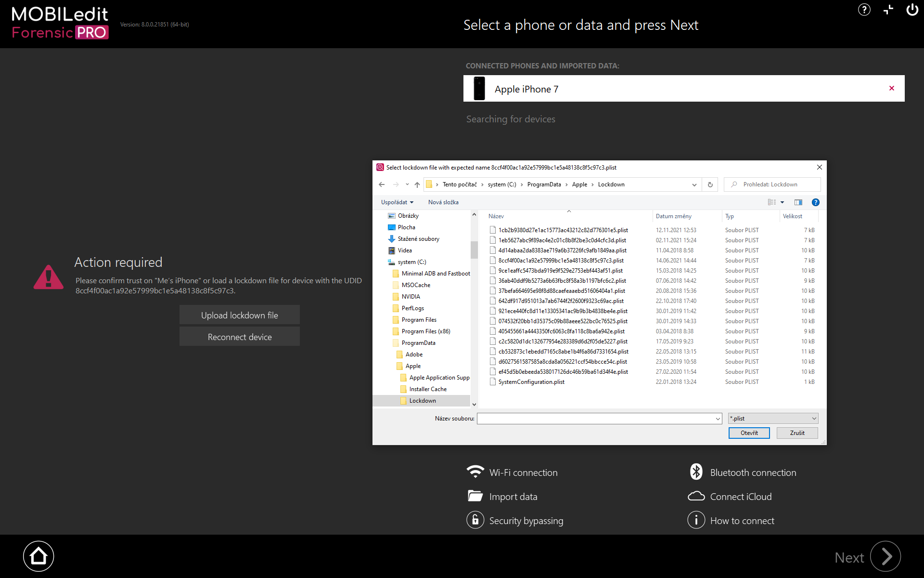Open the help question mark icon
924x578 pixels.
864,10
